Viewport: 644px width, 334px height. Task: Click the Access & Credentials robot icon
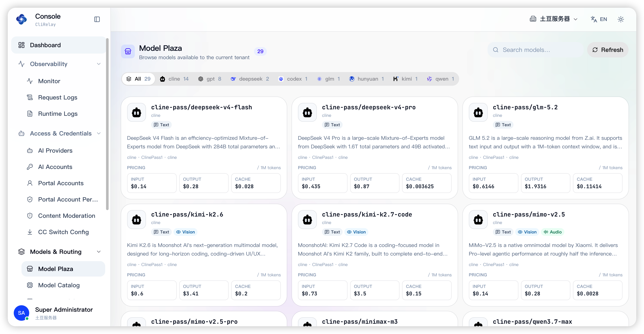(x=21, y=133)
